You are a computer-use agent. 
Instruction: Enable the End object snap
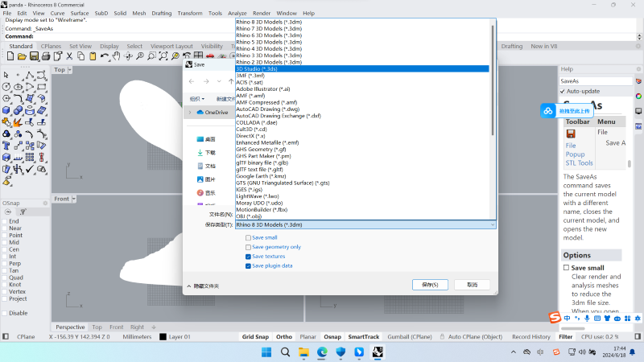[5, 221]
